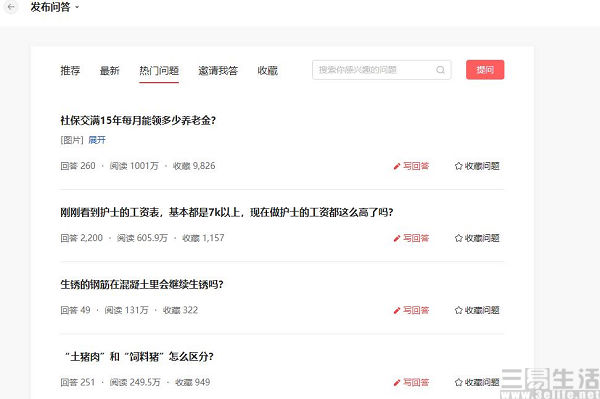This screenshot has height=399, width=600.
Task: Click the 回答 49 count text
Action: point(75,310)
